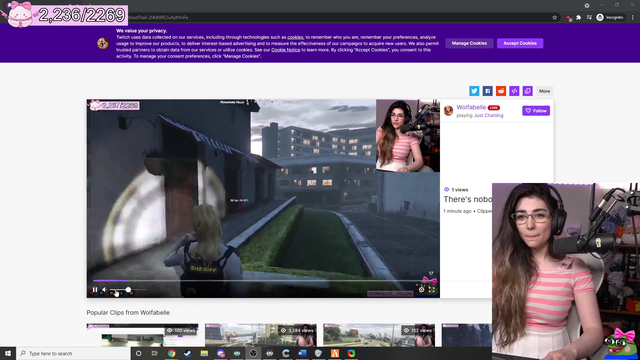Image resolution: width=640 pixels, height=360 pixels.
Task: Accept Cookies in the privacy banner
Action: coord(520,43)
